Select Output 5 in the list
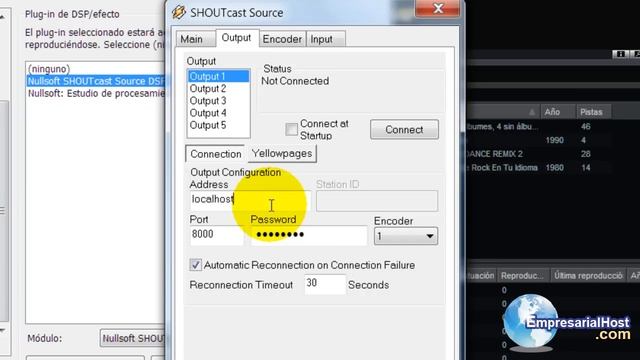 pyautogui.click(x=218, y=125)
